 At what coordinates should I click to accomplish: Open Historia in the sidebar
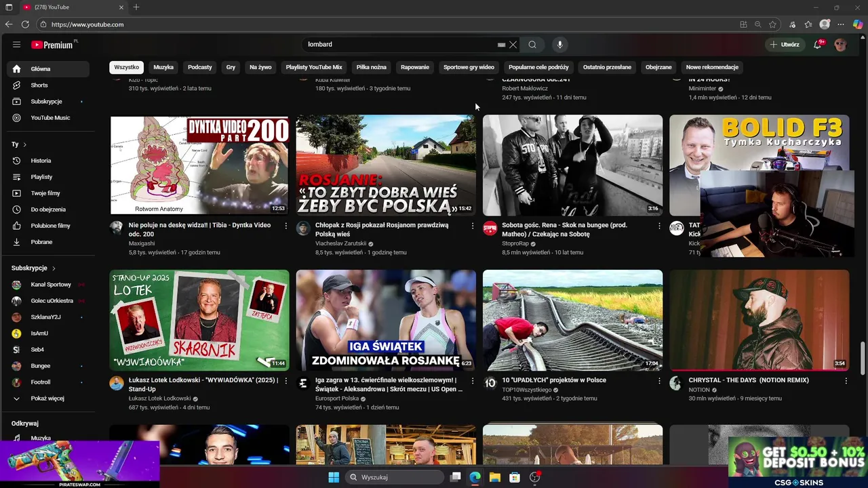pyautogui.click(x=47, y=161)
